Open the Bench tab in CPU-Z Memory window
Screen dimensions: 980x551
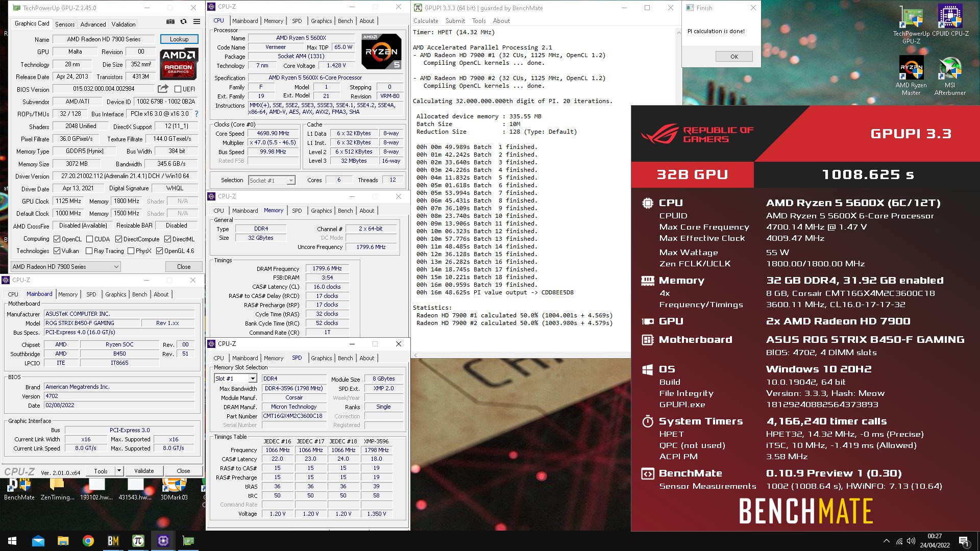point(345,210)
